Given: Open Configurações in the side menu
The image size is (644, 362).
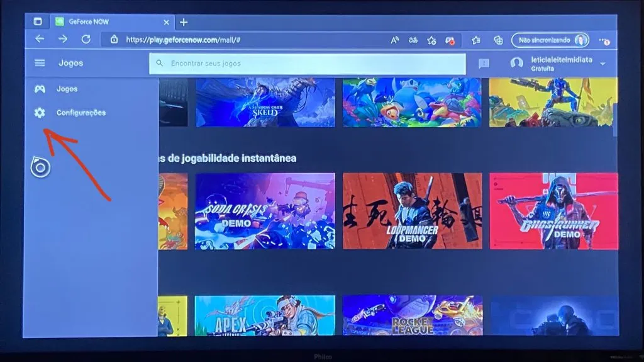Looking at the screenshot, I should point(91,113).
